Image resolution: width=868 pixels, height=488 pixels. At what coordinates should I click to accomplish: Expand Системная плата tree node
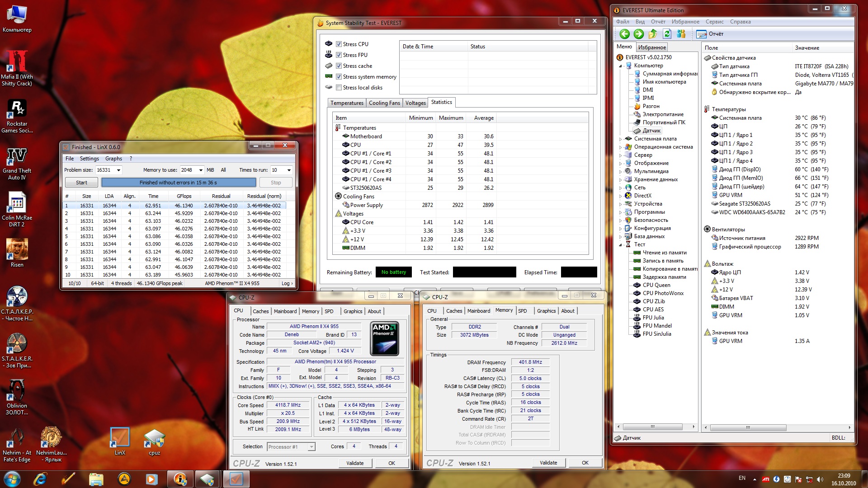[621, 139]
